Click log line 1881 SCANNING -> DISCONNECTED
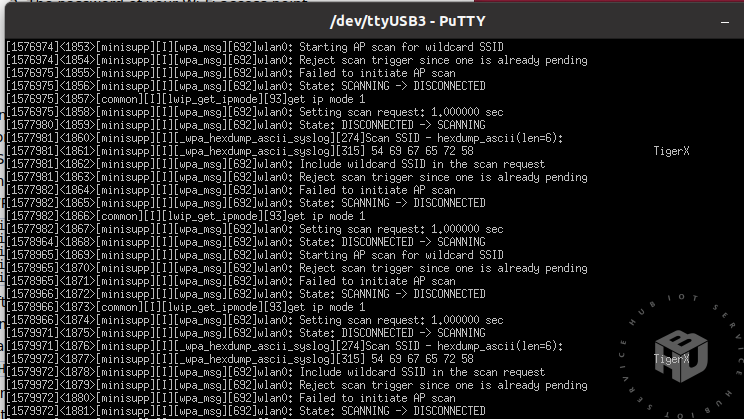 click(245, 411)
